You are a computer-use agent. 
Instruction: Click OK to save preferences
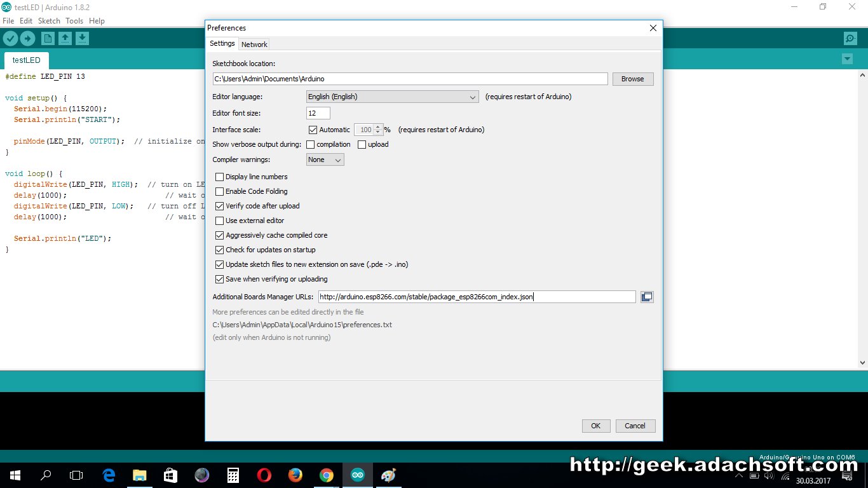tap(596, 426)
